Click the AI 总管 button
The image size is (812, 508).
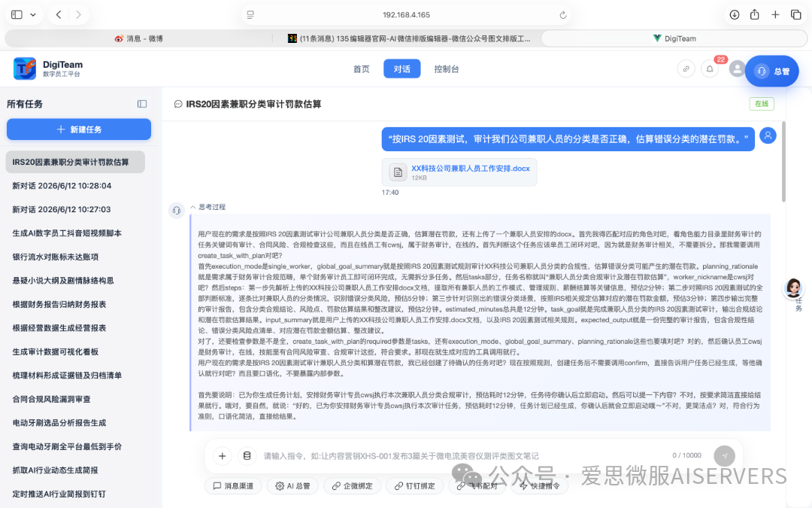pyautogui.click(x=292, y=485)
